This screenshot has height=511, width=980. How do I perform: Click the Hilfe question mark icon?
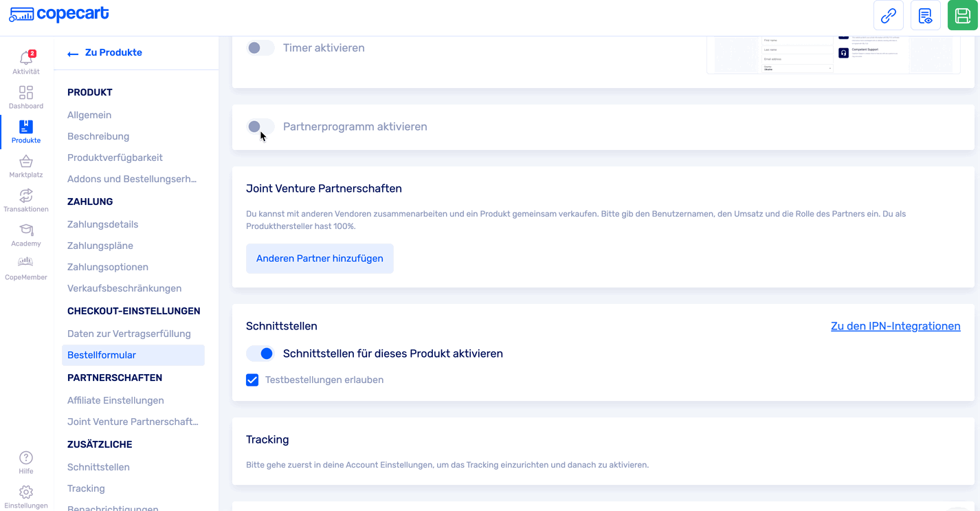tap(26, 458)
